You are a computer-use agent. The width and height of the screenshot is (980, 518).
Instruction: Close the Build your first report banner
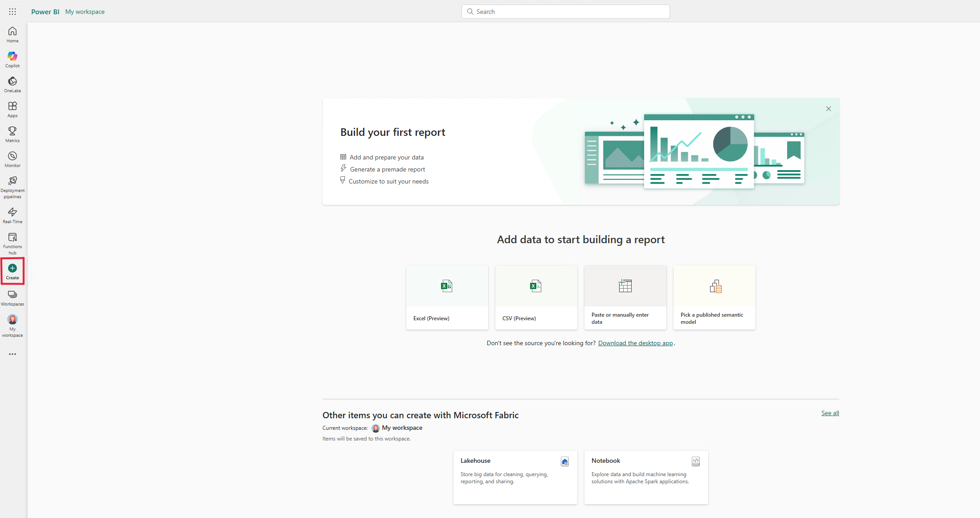pyautogui.click(x=829, y=109)
